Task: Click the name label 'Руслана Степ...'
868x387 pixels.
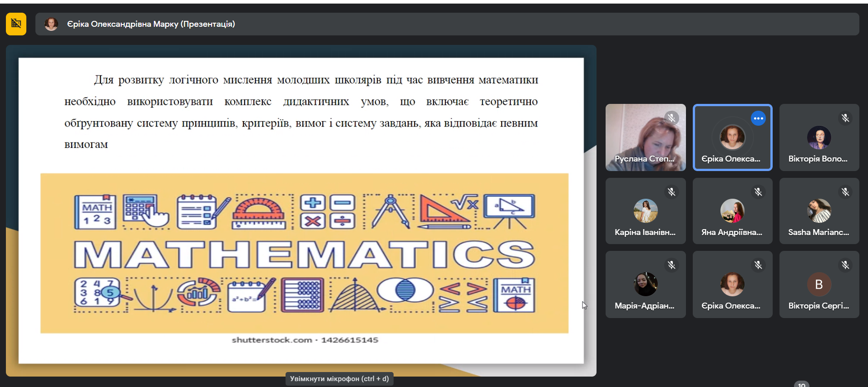Action: click(645, 159)
